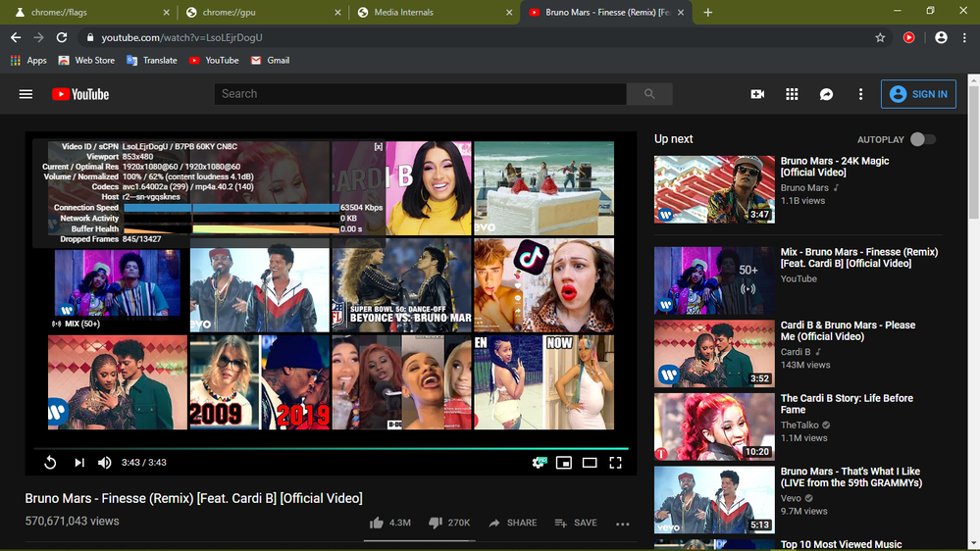Open the messages share bubble icon

[x=826, y=94]
